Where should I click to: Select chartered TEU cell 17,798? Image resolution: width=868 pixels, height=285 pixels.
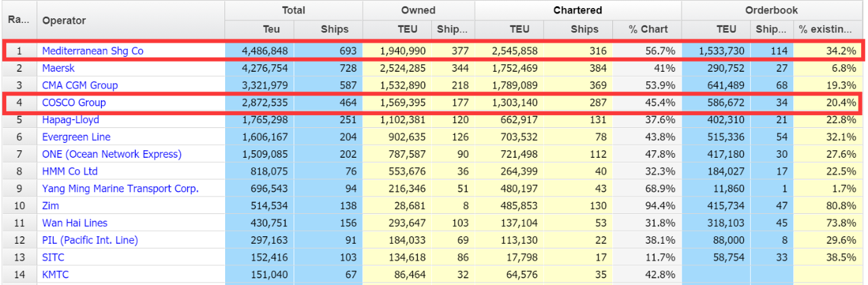click(509, 257)
